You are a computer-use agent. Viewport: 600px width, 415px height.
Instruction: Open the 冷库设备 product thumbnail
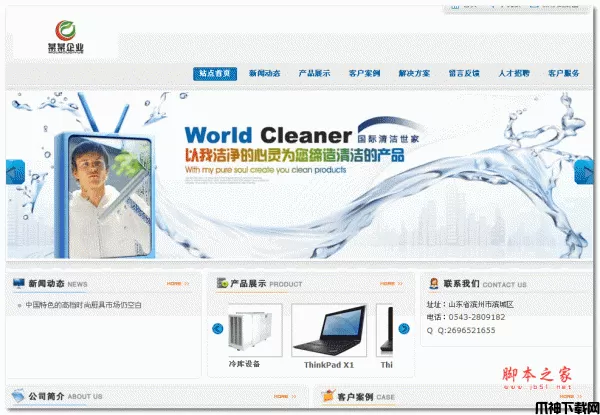click(255, 330)
